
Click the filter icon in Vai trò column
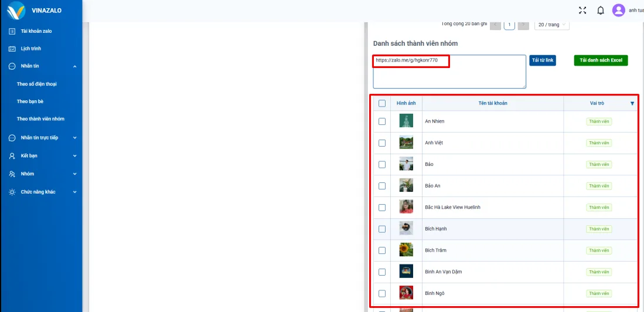[632, 103]
